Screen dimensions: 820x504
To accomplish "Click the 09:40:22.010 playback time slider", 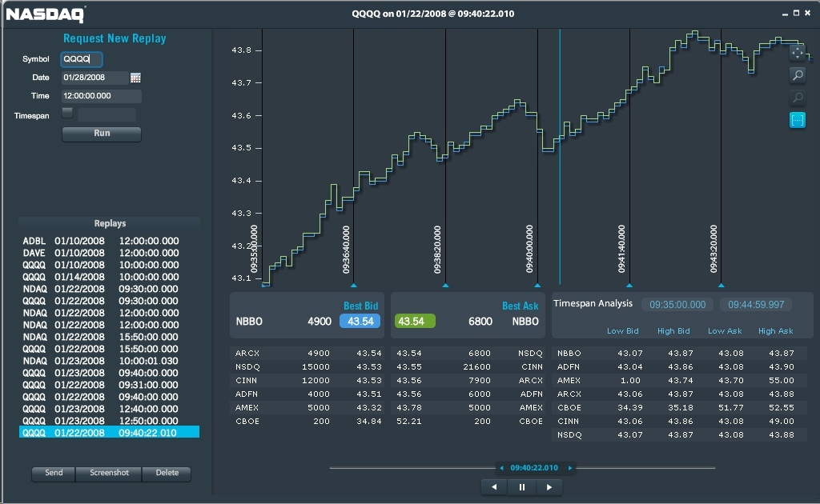I will (534, 468).
